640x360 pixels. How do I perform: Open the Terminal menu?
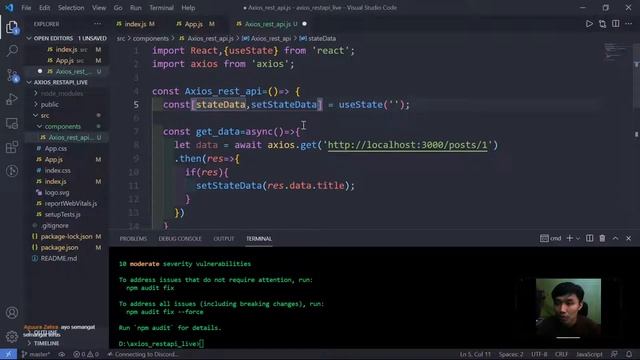tap(161, 8)
